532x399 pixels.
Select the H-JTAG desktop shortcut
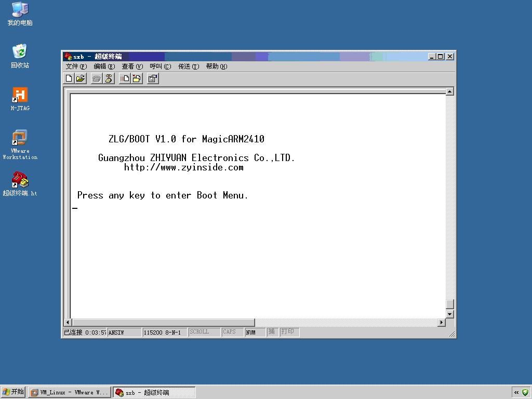(x=20, y=99)
